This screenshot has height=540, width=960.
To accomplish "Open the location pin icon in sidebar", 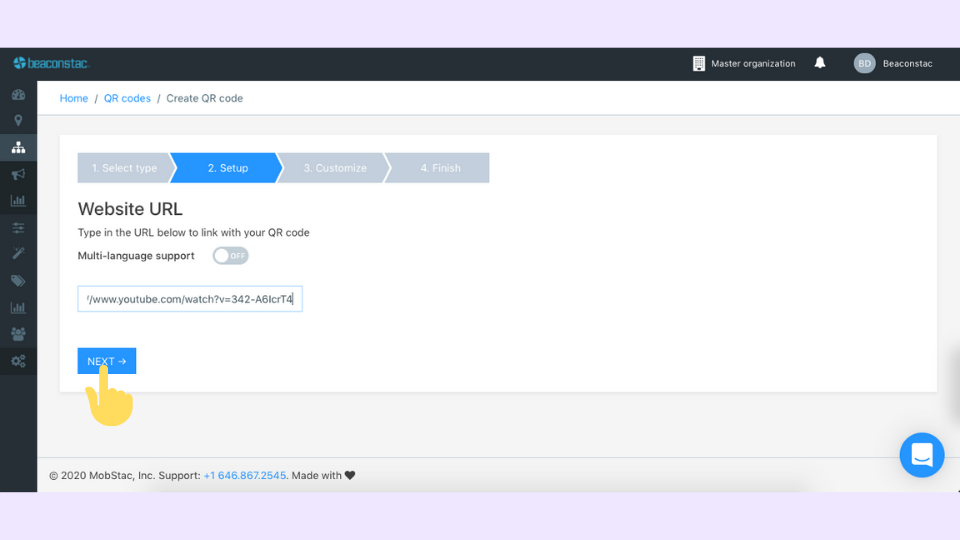I will [18, 121].
